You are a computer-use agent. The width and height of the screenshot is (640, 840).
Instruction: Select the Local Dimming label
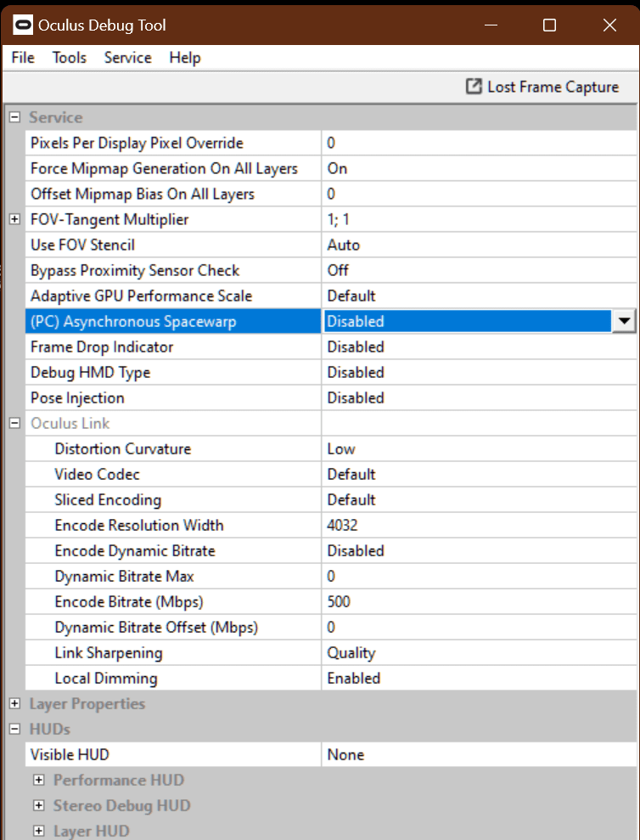click(106, 678)
